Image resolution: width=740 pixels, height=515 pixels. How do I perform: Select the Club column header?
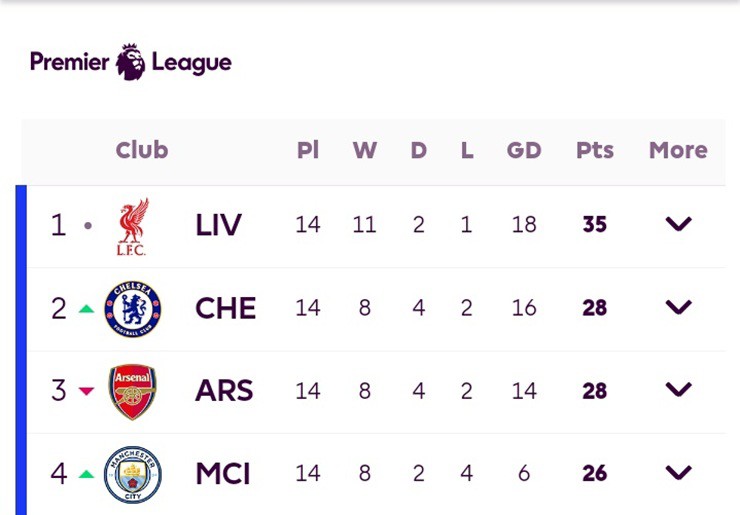(141, 150)
